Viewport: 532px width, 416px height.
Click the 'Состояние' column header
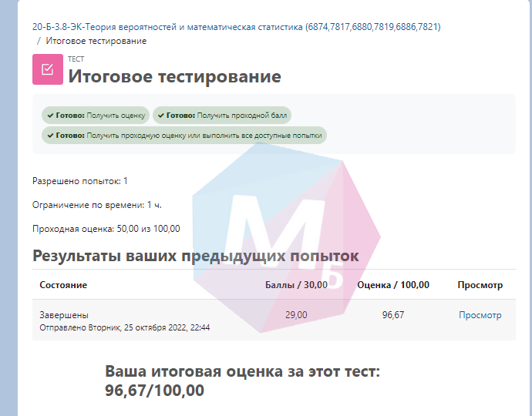point(63,285)
